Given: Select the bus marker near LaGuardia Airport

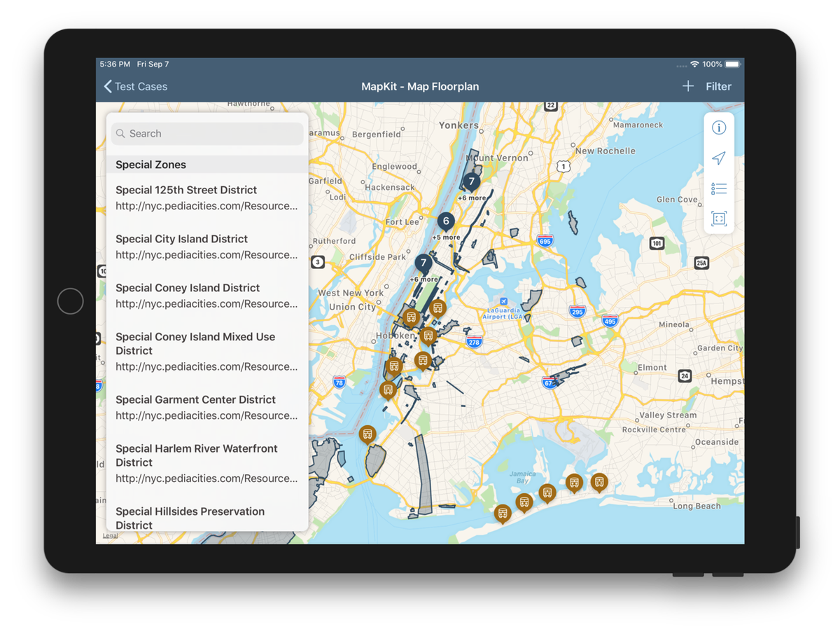Looking at the screenshot, I should click(438, 308).
